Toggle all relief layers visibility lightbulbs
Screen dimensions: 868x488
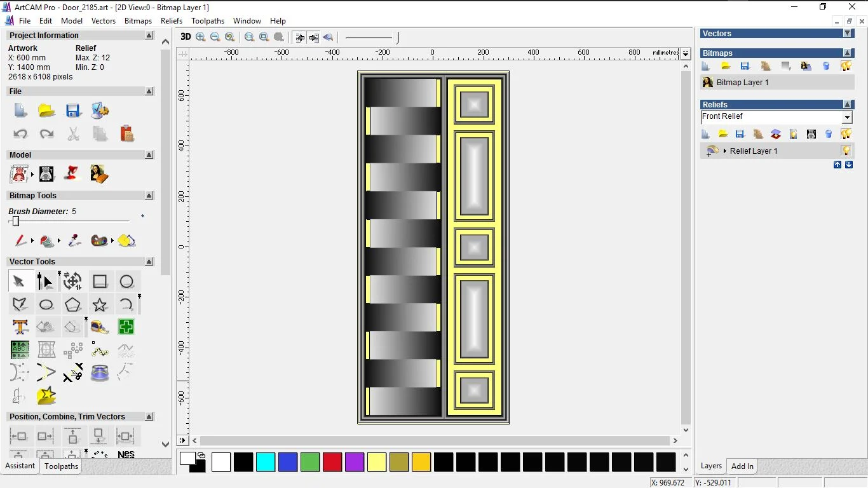846,134
